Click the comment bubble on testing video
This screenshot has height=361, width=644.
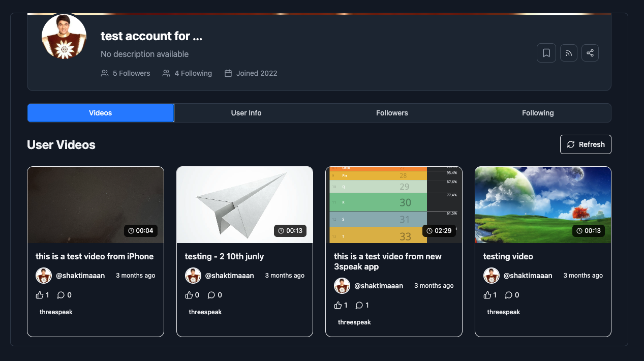tap(509, 295)
